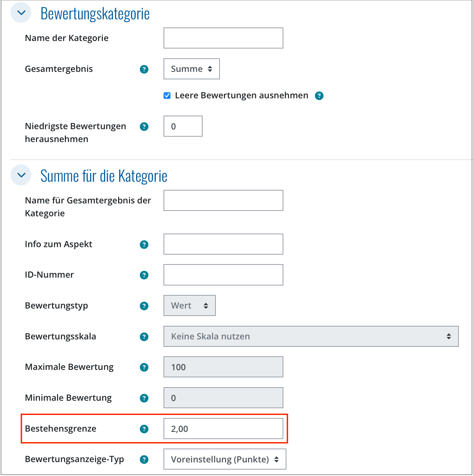Screen dimensions: 473x476
Task: Collapse the Bewertungskategorie section chevron
Action: [x=21, y=13]
